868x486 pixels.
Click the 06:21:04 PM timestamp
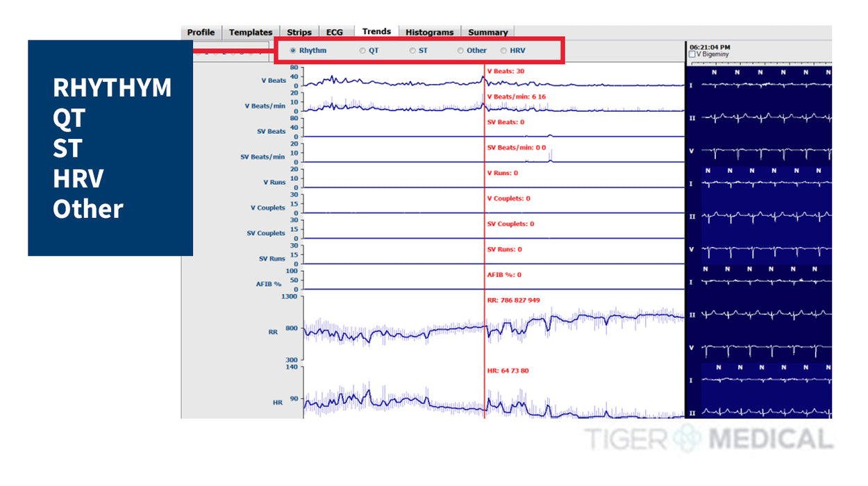709,47
